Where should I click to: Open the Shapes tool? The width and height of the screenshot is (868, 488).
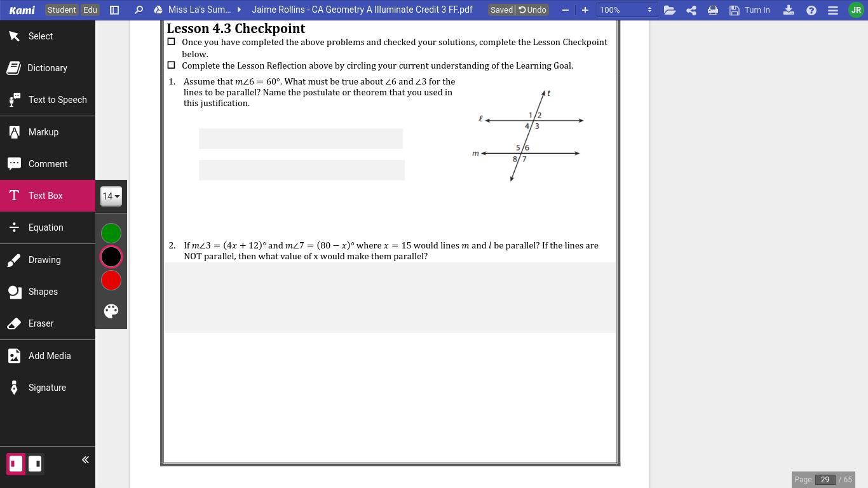coord(48,292)
